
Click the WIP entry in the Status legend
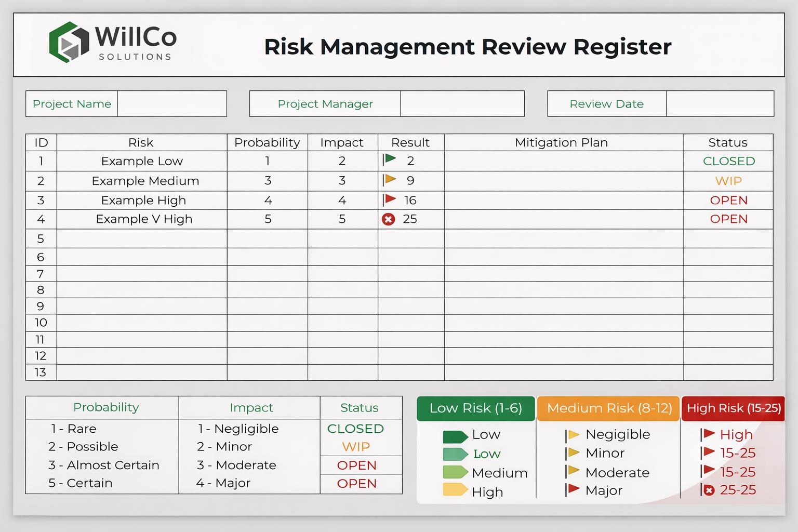(x=356, y=447)
